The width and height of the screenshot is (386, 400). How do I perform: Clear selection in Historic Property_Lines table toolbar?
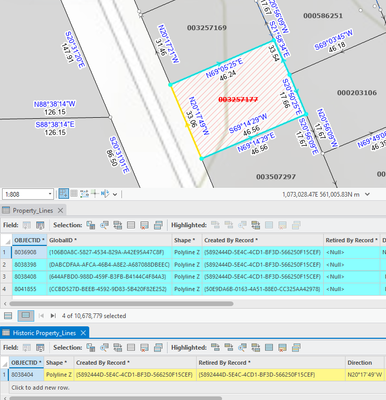131,348
